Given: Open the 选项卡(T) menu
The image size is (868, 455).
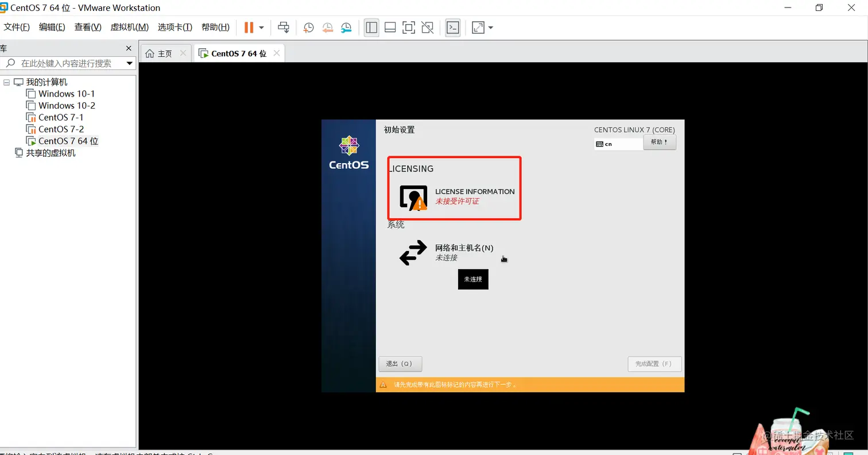Looking at the screenshot, I should click(175, 27).
